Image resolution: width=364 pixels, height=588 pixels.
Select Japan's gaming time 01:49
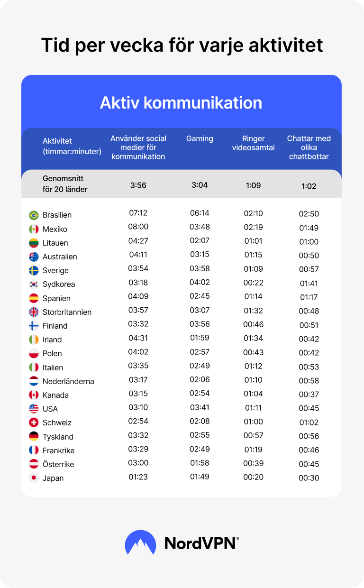pos(200,477)
